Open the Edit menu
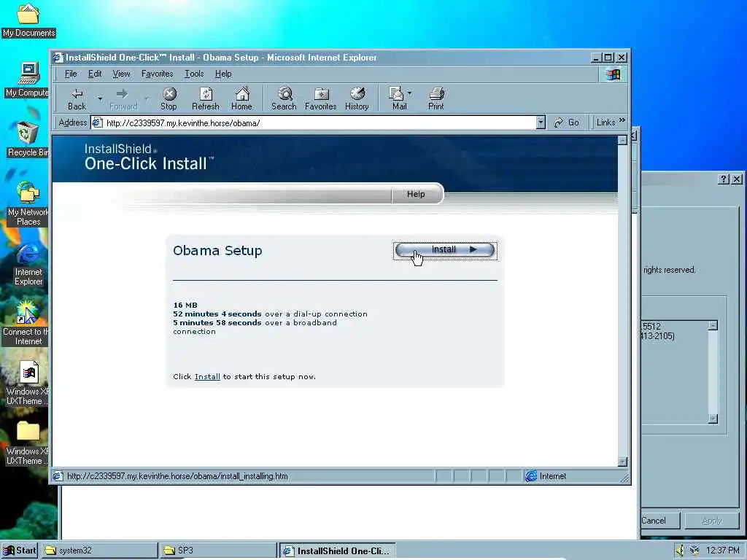 coord(95,74)
